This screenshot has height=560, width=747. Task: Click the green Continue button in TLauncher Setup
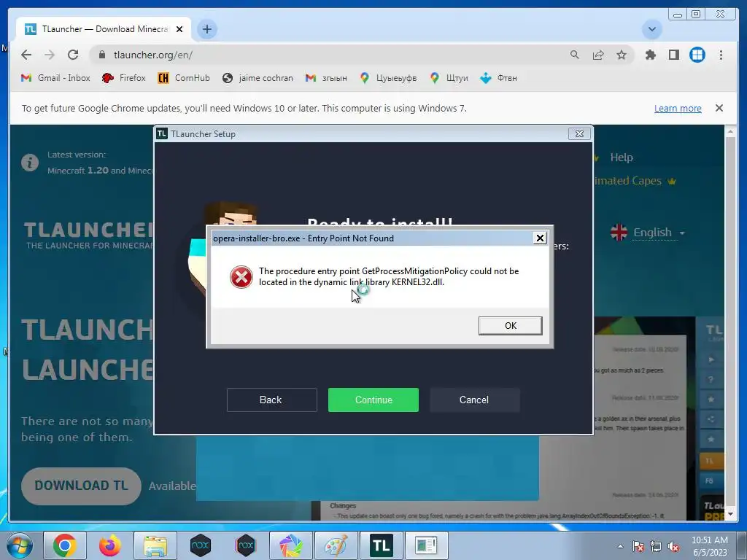point(373,400)
